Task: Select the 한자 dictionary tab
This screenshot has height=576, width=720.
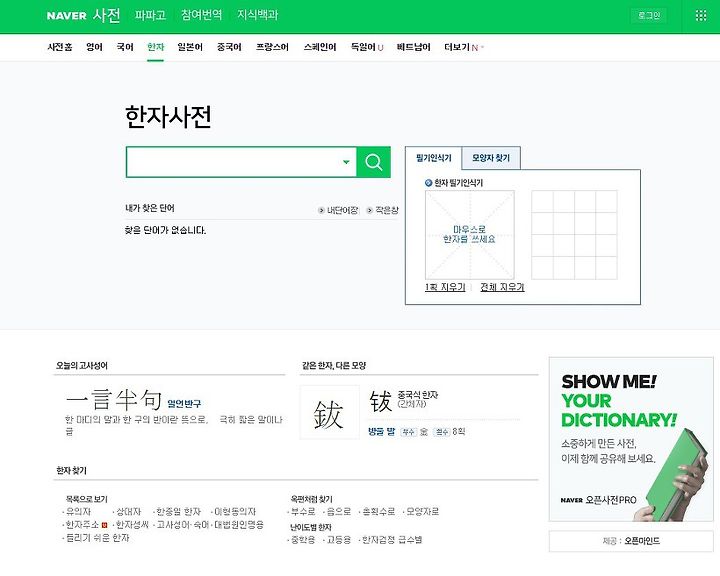Action: tap(156, 47)
